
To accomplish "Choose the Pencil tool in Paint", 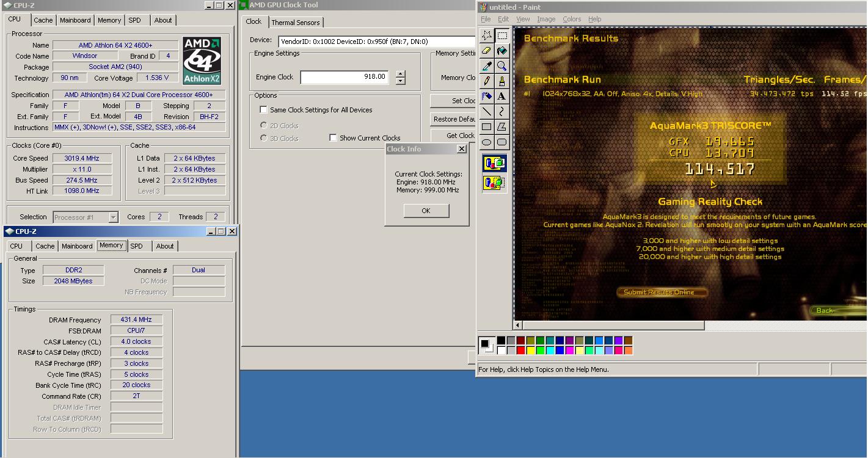I will click(x=487, y=81).
